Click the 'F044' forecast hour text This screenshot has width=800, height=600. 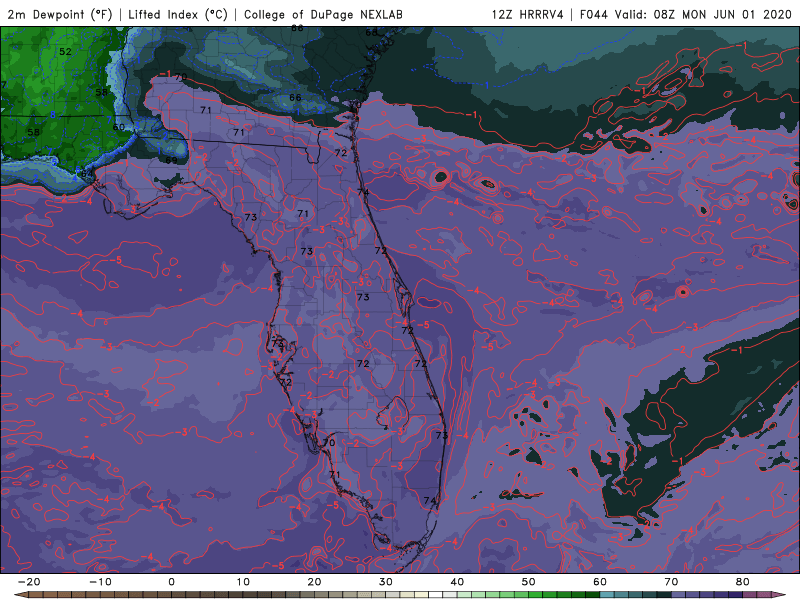click(x=594, y=15)
